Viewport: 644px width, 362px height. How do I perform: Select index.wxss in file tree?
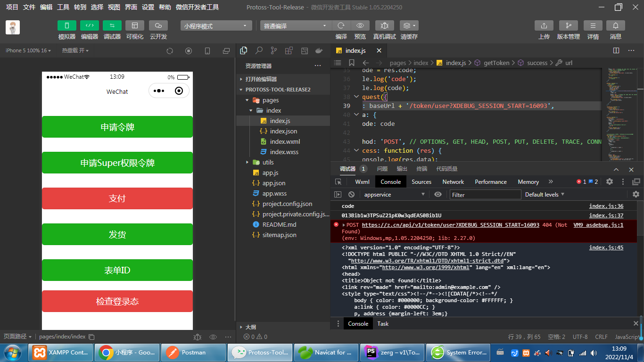284,152
